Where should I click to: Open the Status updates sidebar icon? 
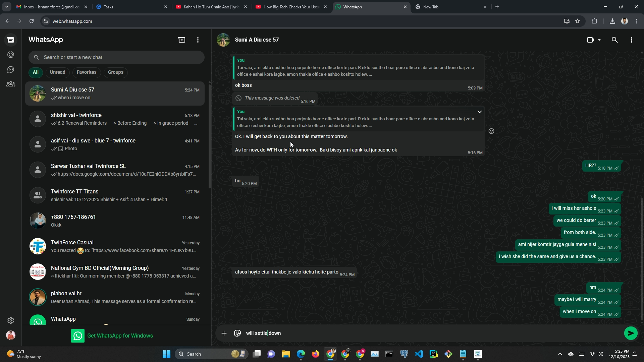pos(11,55)
